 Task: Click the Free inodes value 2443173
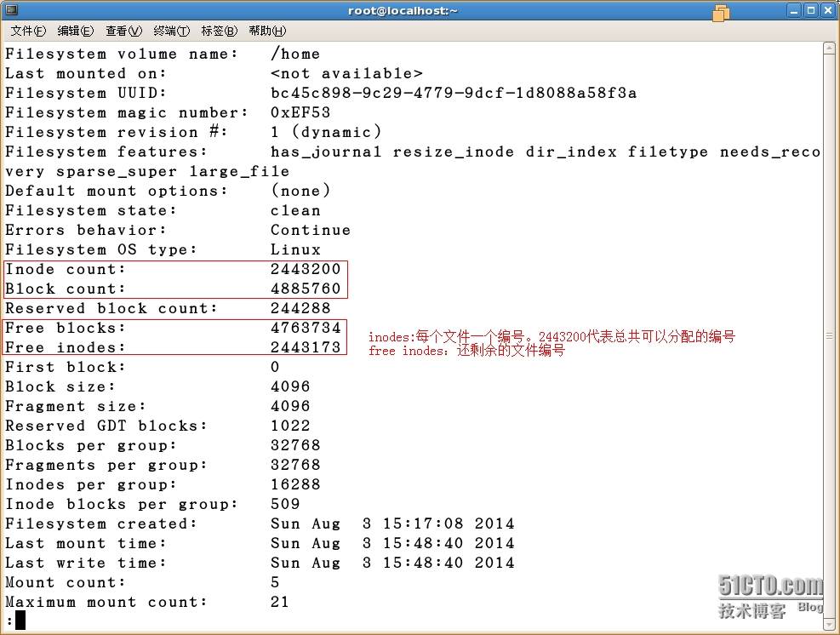[x=306, y=347]
